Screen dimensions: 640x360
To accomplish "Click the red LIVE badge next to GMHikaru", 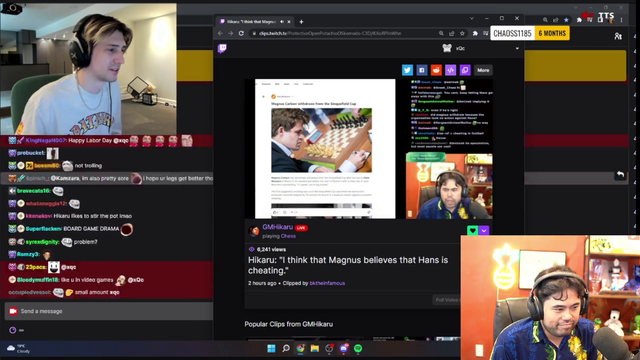I will [301, 228].
